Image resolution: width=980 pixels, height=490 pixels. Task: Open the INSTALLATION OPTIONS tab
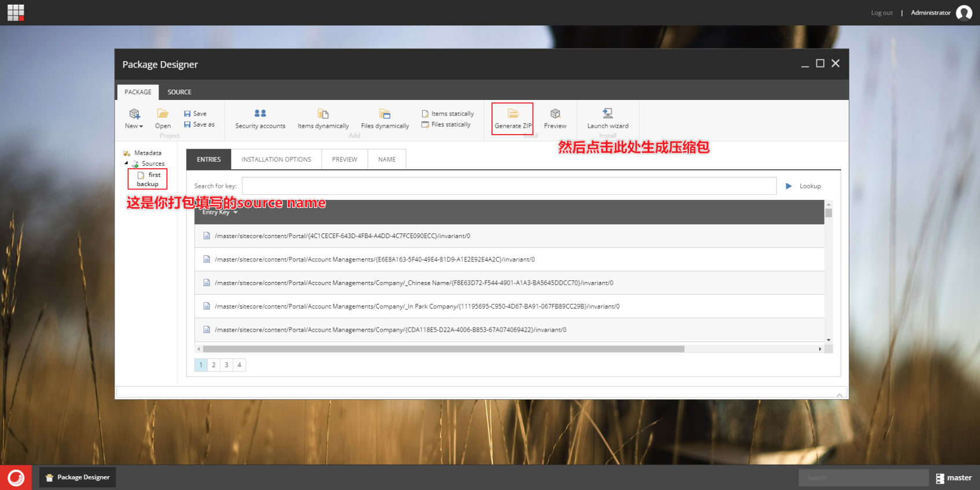[276, 159]
